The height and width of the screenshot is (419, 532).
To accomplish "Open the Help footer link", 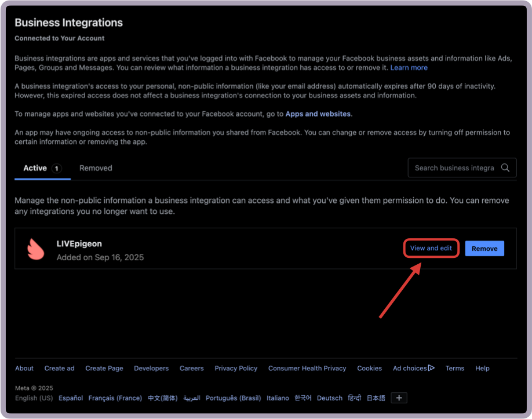I will pos(482,368).
